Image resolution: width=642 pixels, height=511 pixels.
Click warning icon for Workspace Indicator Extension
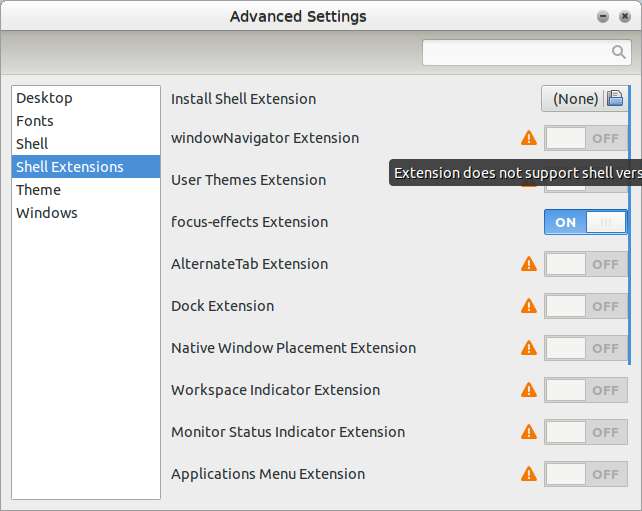coord(529,390)
